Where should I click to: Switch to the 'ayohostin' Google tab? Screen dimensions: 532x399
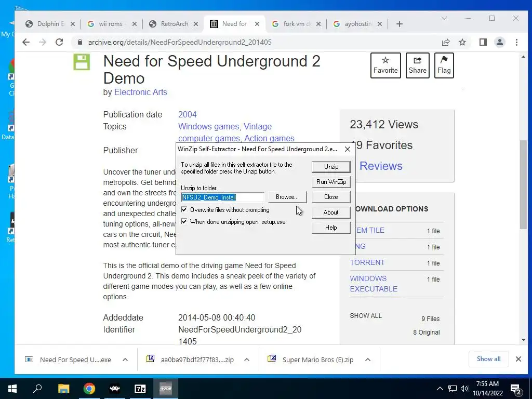[357, 24]
